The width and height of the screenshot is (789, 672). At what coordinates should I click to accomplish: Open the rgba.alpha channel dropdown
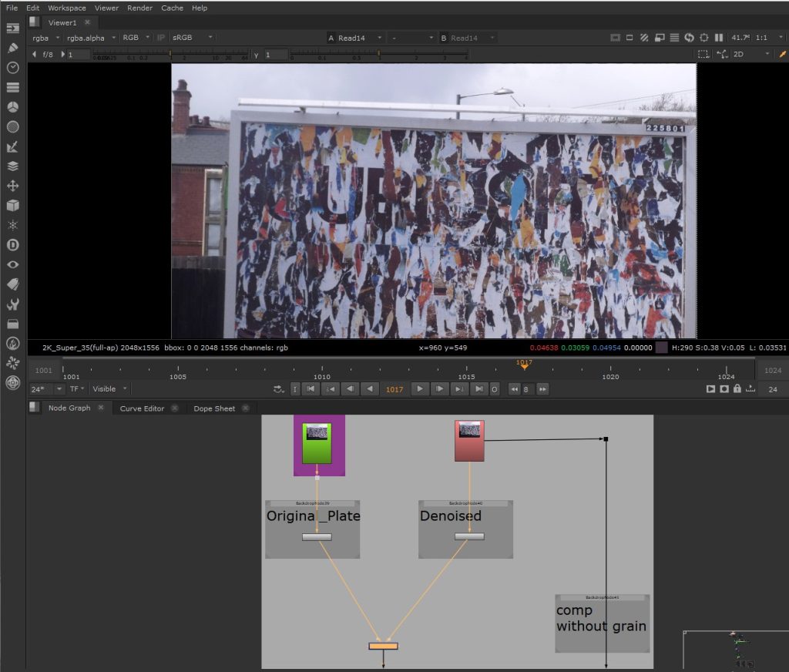click(x=91, y=38)
